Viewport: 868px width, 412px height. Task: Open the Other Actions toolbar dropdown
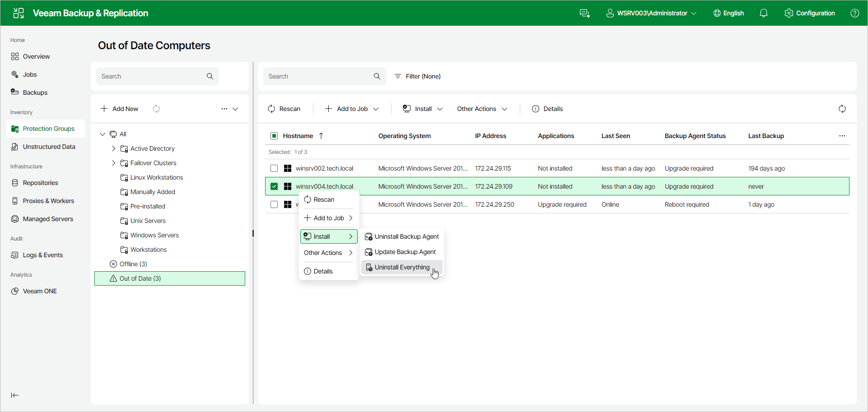tap(482, 109)
